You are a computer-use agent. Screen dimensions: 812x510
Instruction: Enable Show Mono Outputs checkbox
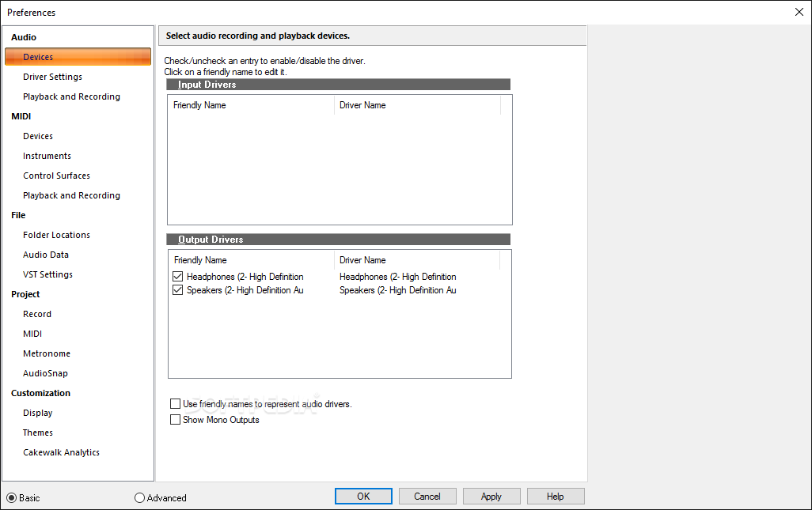(175, 419)
